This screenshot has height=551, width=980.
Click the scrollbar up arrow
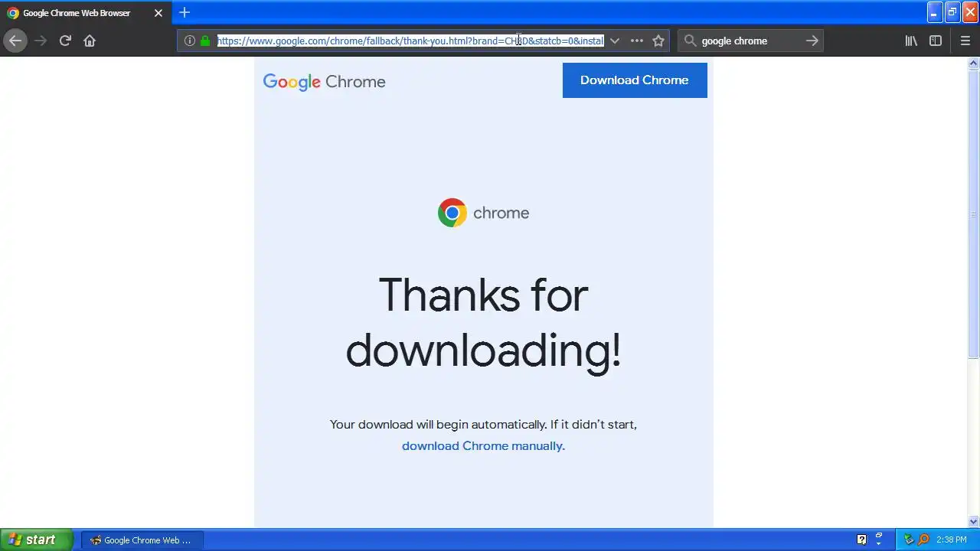(974, 64)
